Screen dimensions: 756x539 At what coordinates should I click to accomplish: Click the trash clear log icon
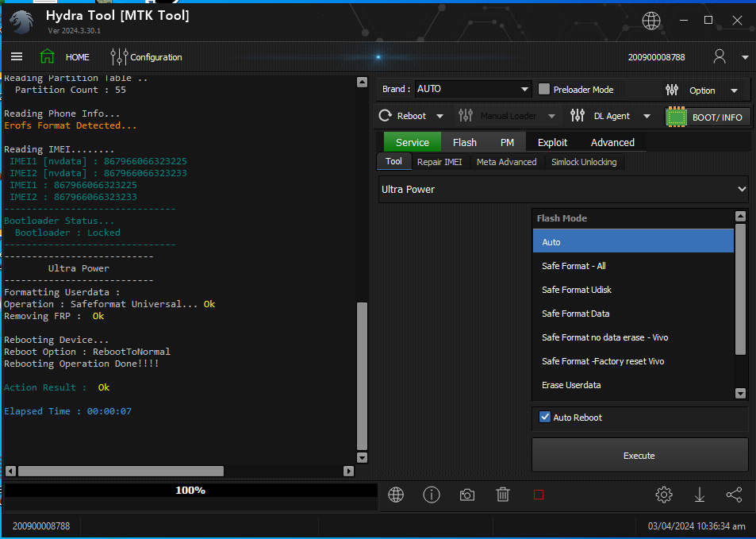point(503,495)
